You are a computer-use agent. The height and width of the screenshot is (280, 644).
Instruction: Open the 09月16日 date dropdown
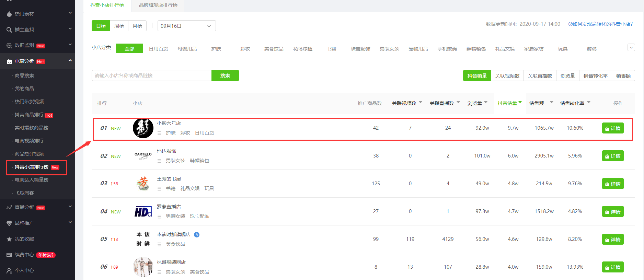click(x=186, y=26)
